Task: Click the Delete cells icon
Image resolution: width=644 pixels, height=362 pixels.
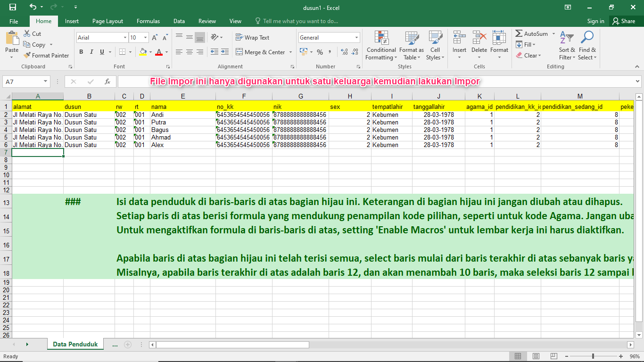Action: click(479, 38)
